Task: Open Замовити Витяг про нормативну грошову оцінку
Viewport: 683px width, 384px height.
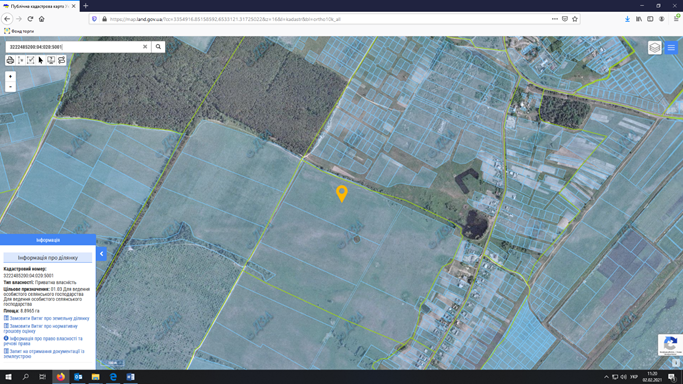Action: tap(41, 328)
